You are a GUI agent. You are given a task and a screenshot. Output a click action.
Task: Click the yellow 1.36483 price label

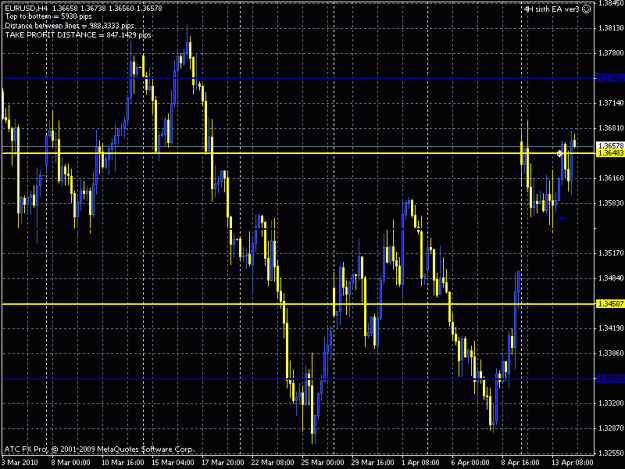coord(610,153)
